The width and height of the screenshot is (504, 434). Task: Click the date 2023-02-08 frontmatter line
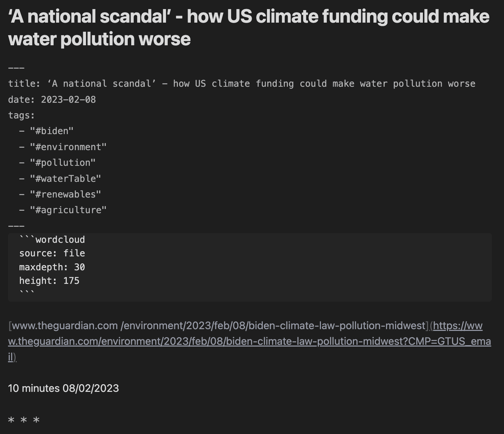(52, 100)
